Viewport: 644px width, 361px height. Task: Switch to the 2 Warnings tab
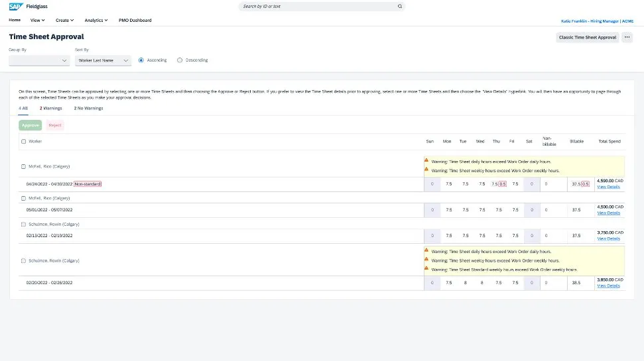(x=50, y=108)
